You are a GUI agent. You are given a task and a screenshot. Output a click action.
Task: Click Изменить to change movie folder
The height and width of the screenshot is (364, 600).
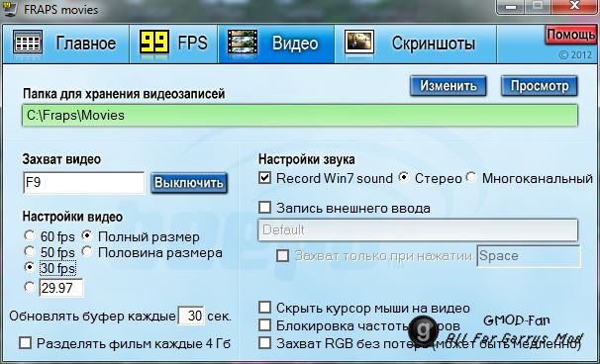pyautogui.click(x=449, y=86)
